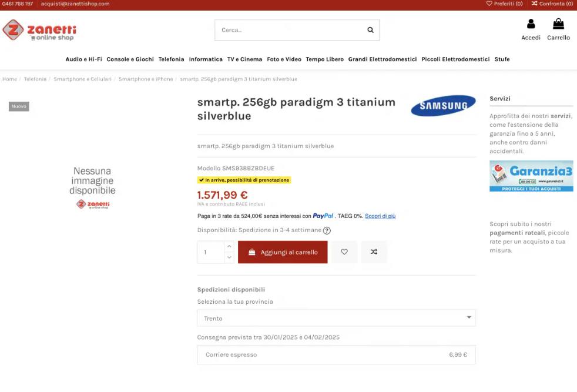Screen dimensions: 577x392
Task: Click the Zanetti online shop logo
Action: (x=39, y=30)
